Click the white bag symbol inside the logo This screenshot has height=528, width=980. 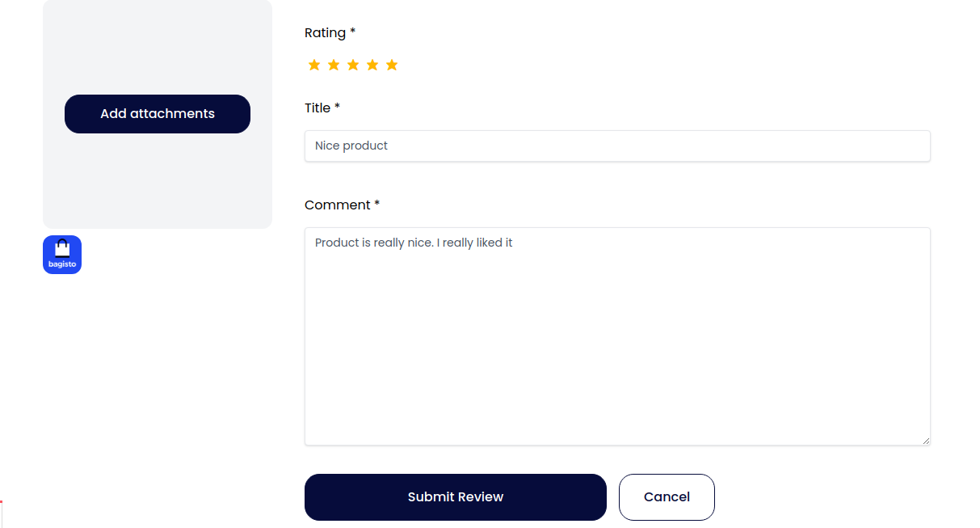coord(61,249)
